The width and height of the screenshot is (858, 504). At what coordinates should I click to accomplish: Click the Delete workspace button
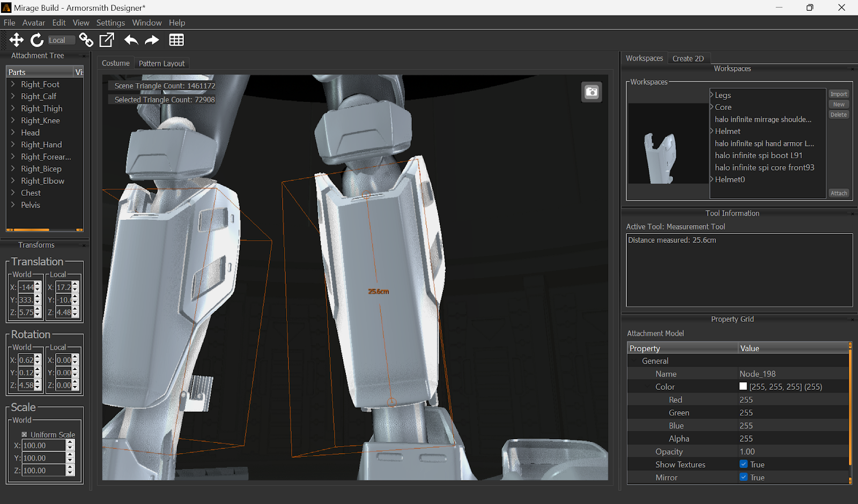839,115
